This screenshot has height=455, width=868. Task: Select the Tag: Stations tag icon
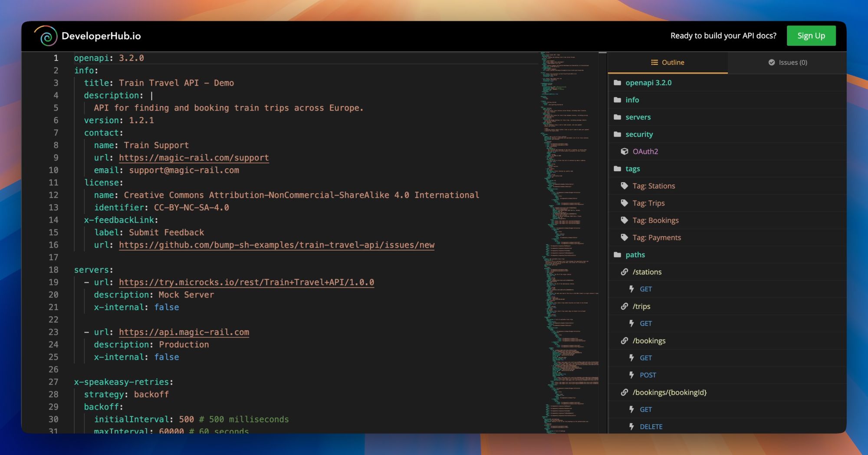pyautogui.click(x=625, y=186)
